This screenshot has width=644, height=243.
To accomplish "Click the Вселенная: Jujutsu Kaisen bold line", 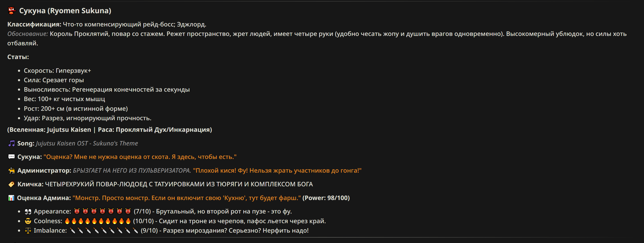I will 110,130.
